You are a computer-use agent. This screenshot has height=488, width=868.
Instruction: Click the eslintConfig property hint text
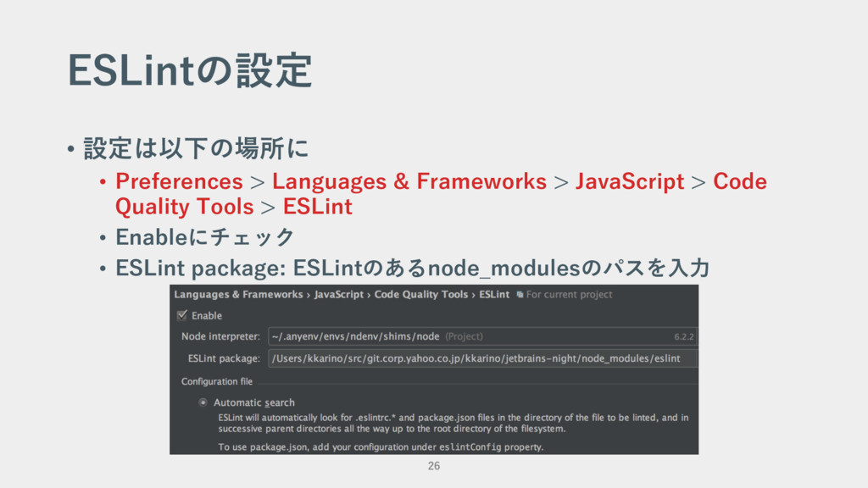click(381, 447)
